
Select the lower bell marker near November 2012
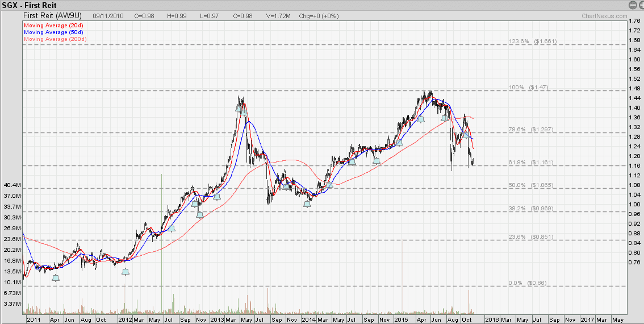point(199,214)
